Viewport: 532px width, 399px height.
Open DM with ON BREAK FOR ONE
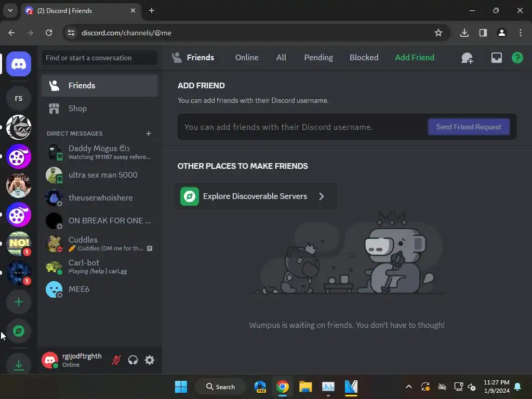[100, 221]
